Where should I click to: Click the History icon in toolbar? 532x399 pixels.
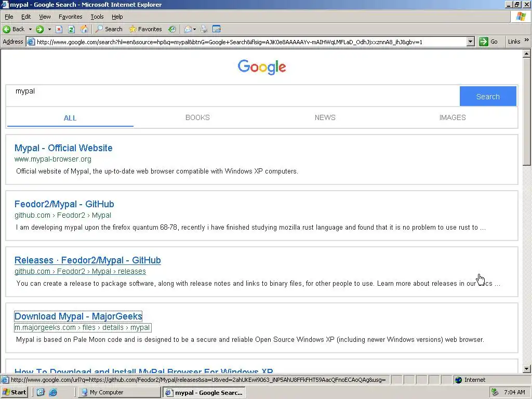[x=172, y=29]
